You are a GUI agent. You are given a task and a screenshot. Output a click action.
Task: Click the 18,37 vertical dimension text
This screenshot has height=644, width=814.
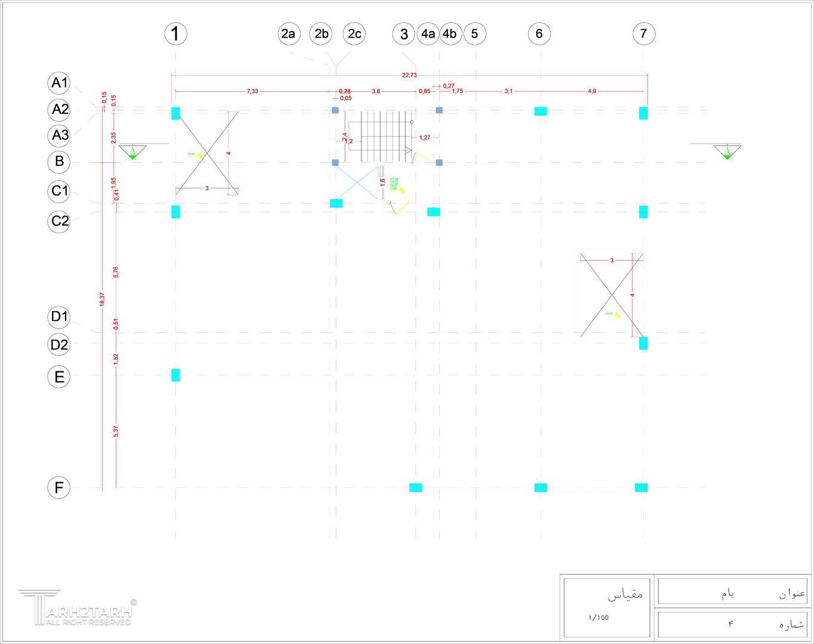click(102, 299)
